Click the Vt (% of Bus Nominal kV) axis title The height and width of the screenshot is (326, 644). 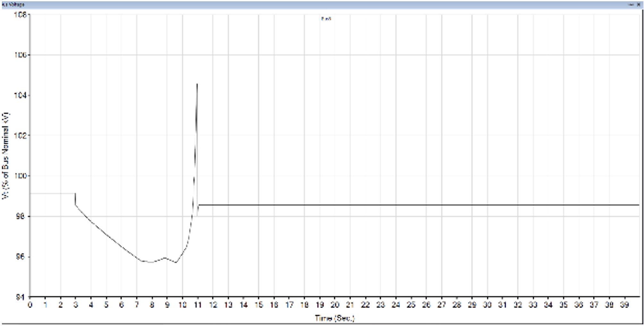tap(6, 156)
